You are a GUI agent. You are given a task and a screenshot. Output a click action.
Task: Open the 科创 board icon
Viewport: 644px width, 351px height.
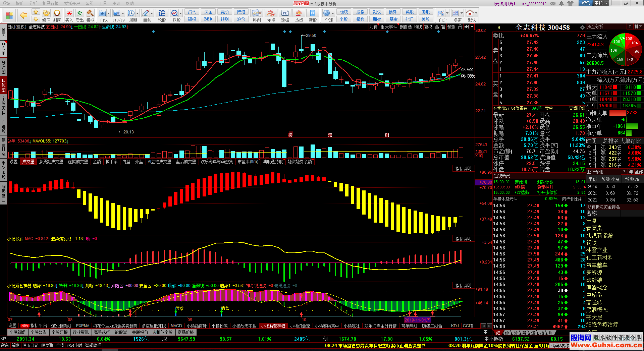pos(257,16)
